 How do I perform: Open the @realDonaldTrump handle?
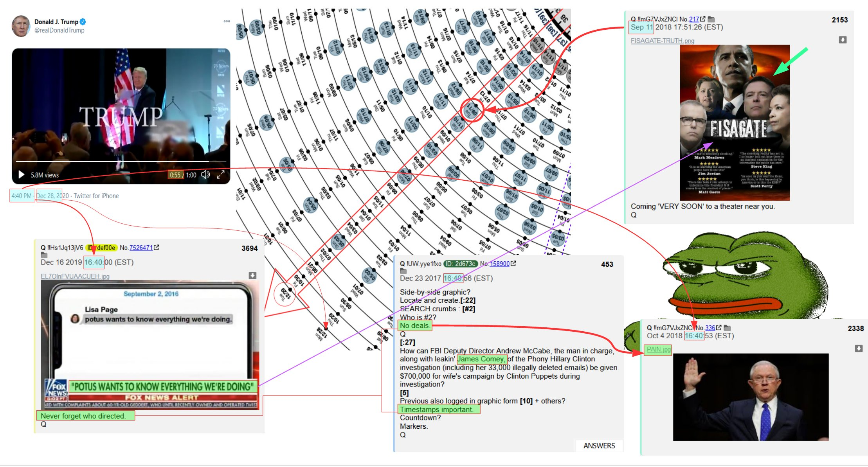coord(59,30)
